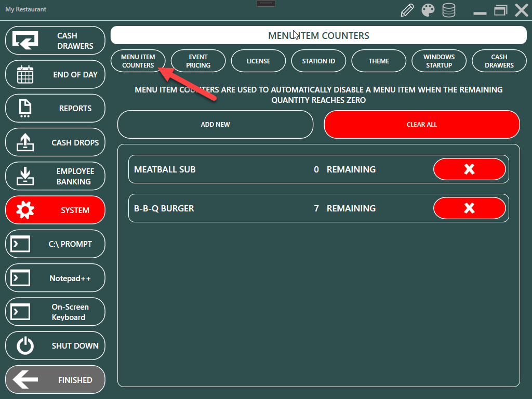This screenshot has height=399, width=532.
Task: Switch to the Event Pricing tab
Action: pyautogui.click(x=198, y=61)
